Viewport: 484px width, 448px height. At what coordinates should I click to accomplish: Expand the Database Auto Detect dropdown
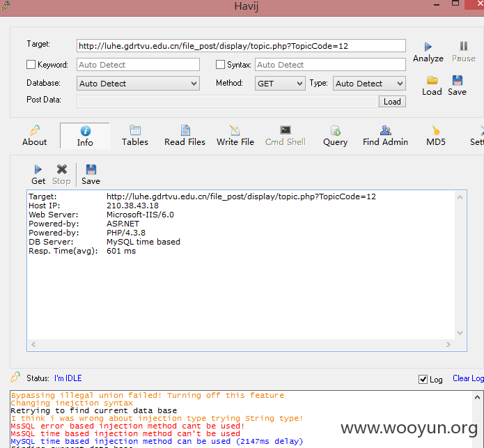click(x=138, y=84)
